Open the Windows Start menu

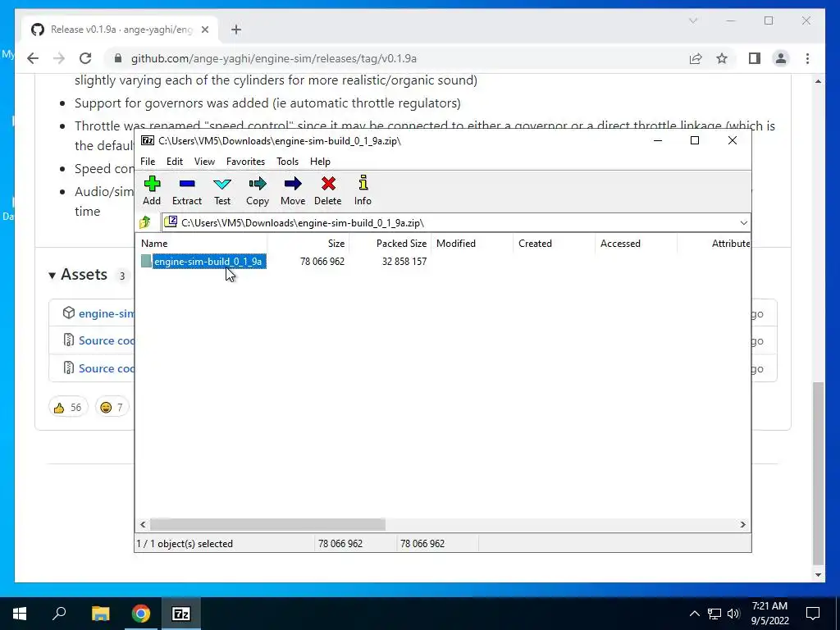(x=20, y=614)
